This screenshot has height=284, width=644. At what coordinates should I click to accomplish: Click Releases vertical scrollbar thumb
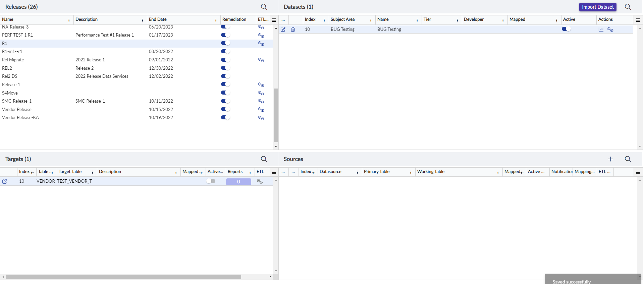(276, 115)
